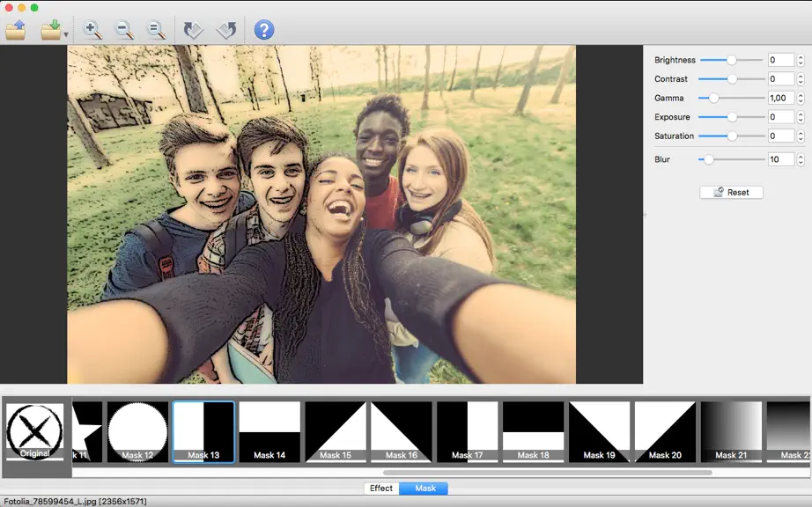Screen dimensions: 812x507
Task: Expand the save options dropdown arrow
Action: click(66, 34)
